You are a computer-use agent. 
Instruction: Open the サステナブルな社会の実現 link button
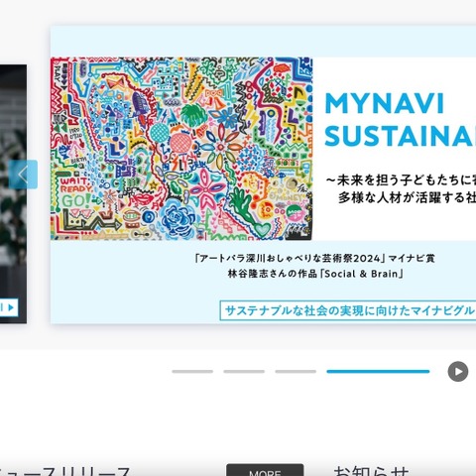click(x=348, y=310)
